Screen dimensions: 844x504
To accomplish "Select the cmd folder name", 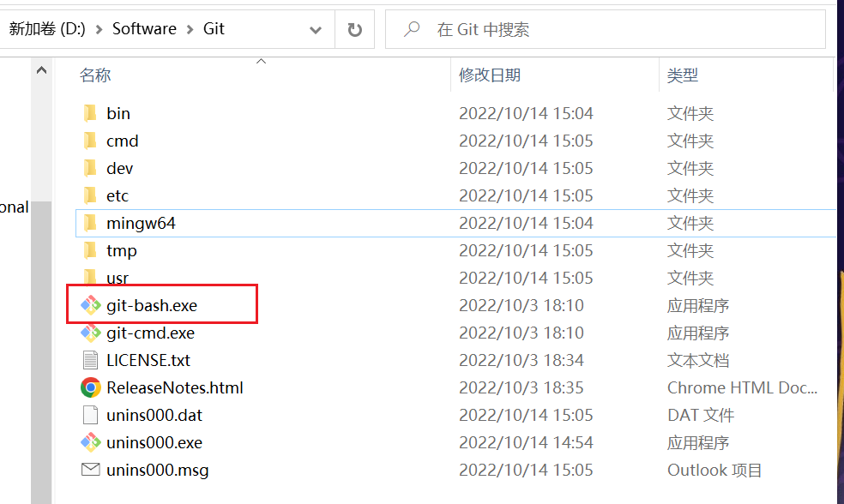I will click(x=122, y=141).
